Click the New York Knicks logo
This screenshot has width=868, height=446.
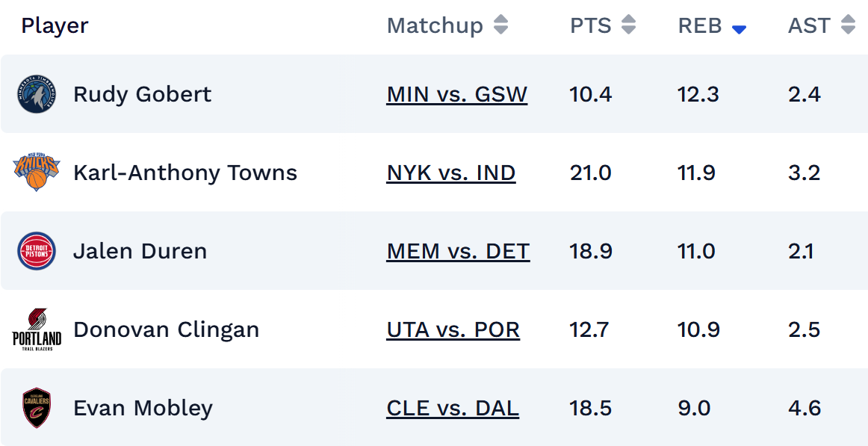click(x=37, y=173)
